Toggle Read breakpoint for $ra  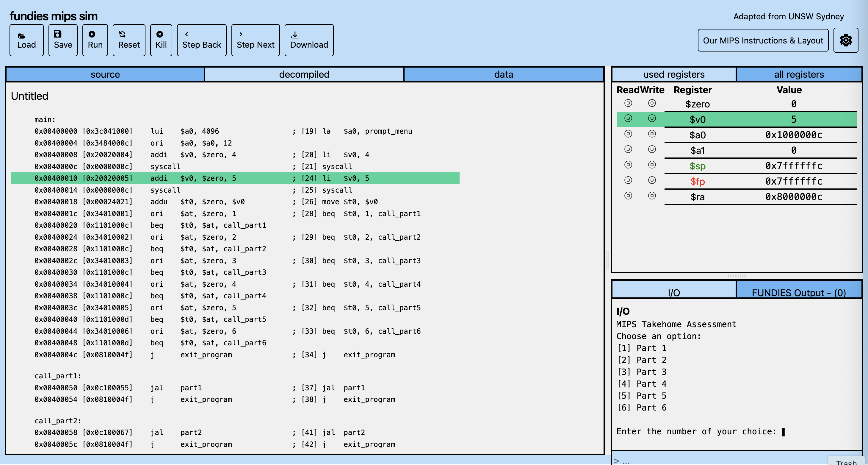pyautogui.click(x=628, y=196)
